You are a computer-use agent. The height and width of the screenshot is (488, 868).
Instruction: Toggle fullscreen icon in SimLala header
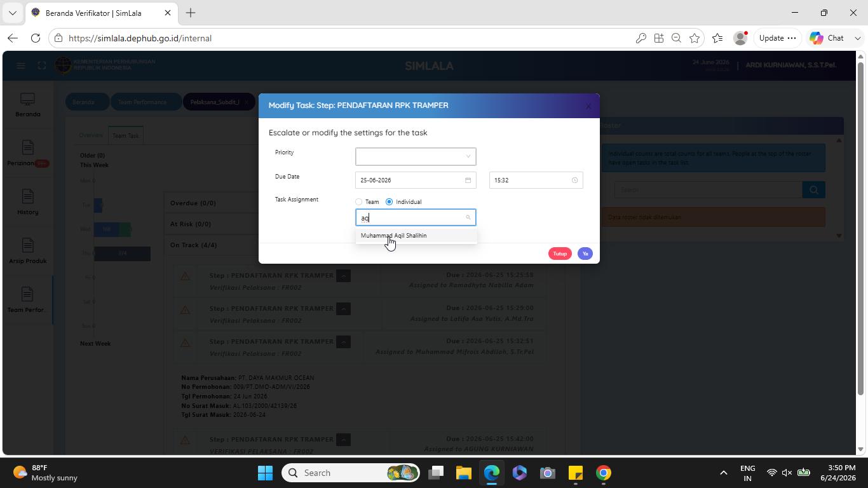42,65
